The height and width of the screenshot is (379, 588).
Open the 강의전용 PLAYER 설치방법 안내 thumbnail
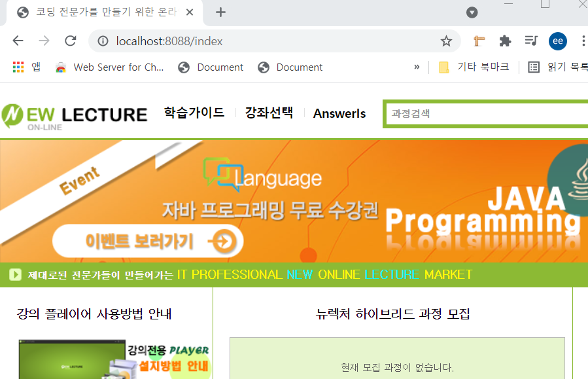coord(114,359)
